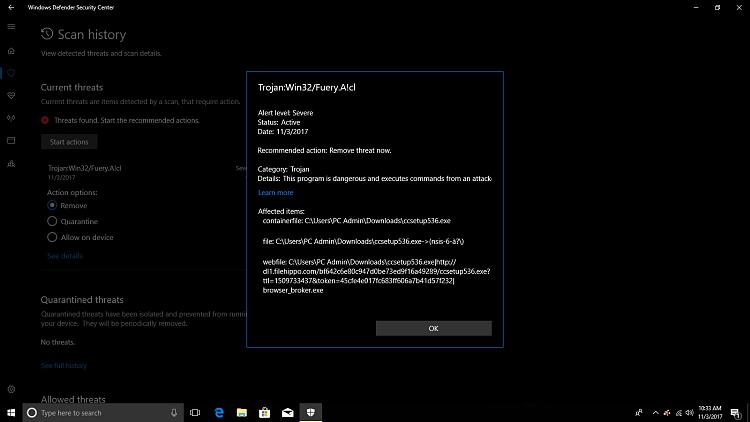
Task: Click the Recommended action: Remove threat now text
Action: [x=324, y=150]
